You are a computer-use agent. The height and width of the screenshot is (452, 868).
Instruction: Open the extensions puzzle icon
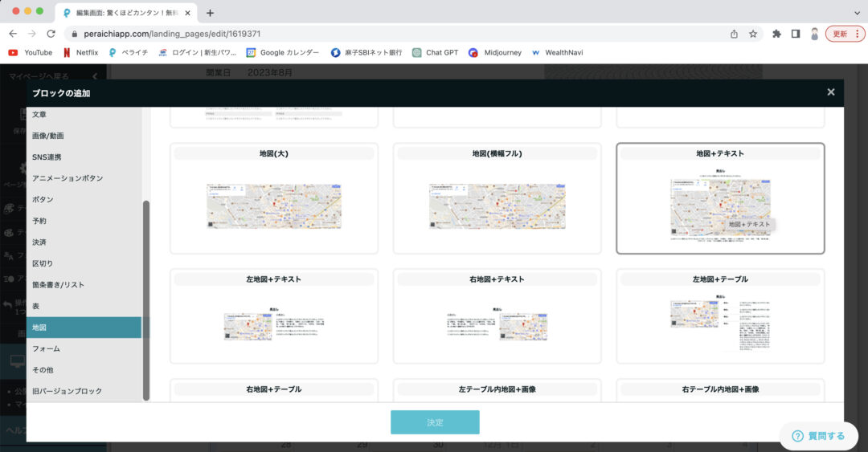click(776, 34)
